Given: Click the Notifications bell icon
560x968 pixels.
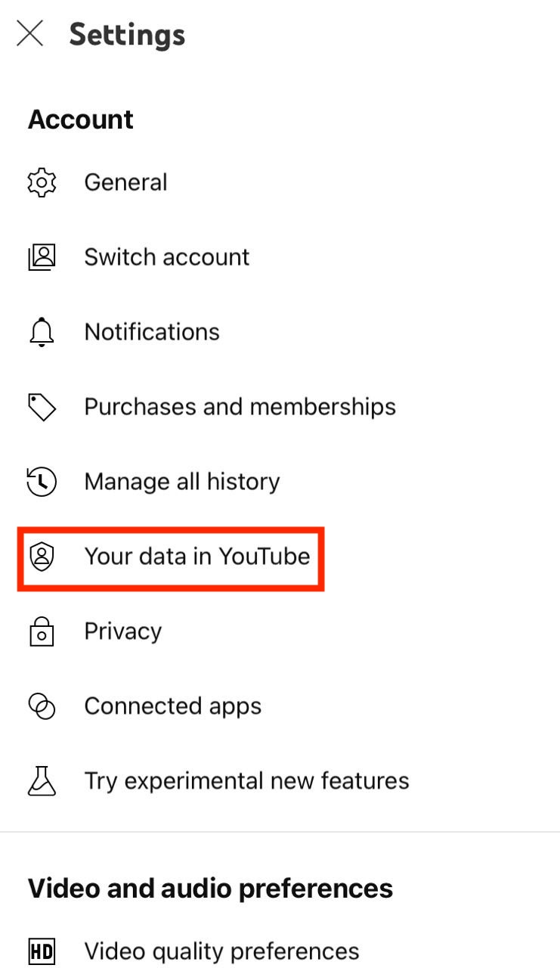Looking at the screenshot, I should click(42, 332).
